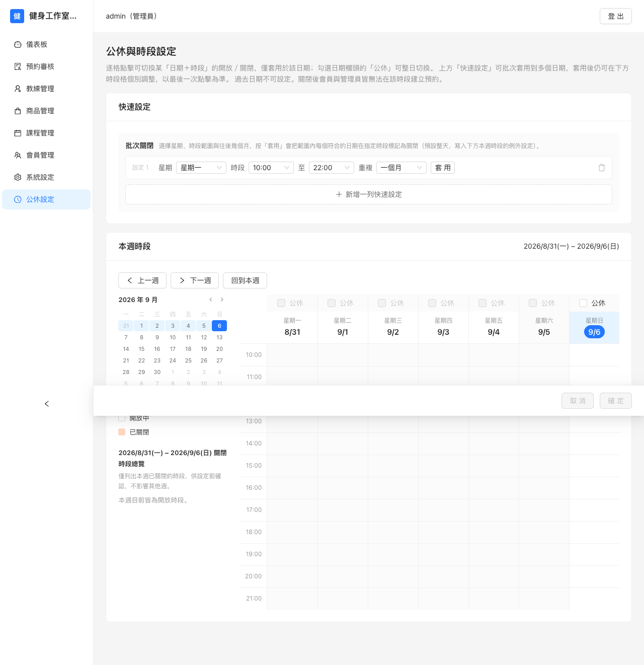Collapse the sidebar with the left arrow
The width and height of the screenshot is (644, 665).
47,404
